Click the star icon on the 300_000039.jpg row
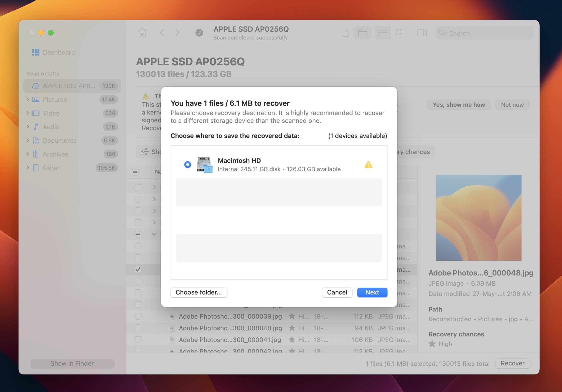Image resolution: width=562 pixels, height=392 pixels. pyautogui.click(x=292, y=316)
